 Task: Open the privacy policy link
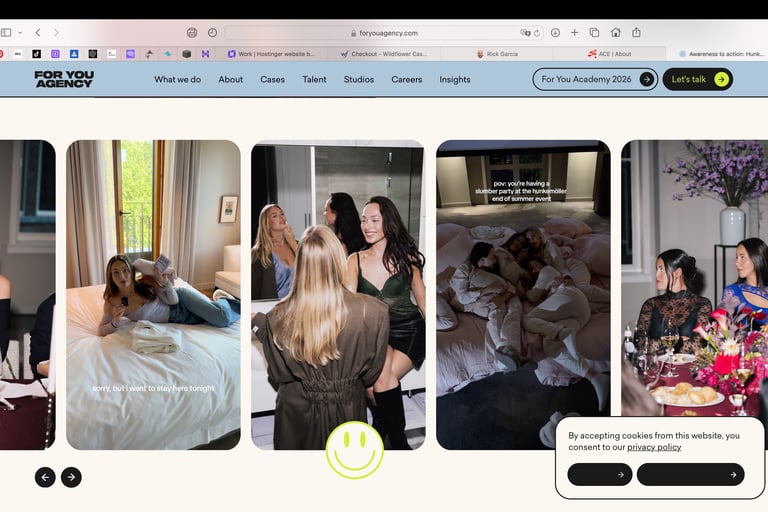click(654, 447)
